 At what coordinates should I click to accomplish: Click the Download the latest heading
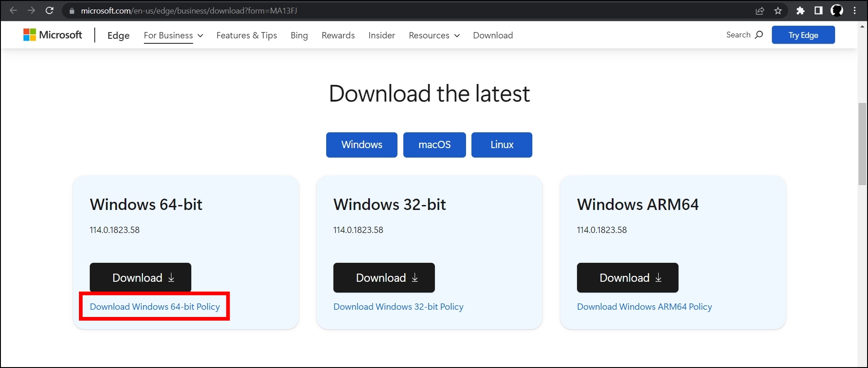(x=429, y=94)
